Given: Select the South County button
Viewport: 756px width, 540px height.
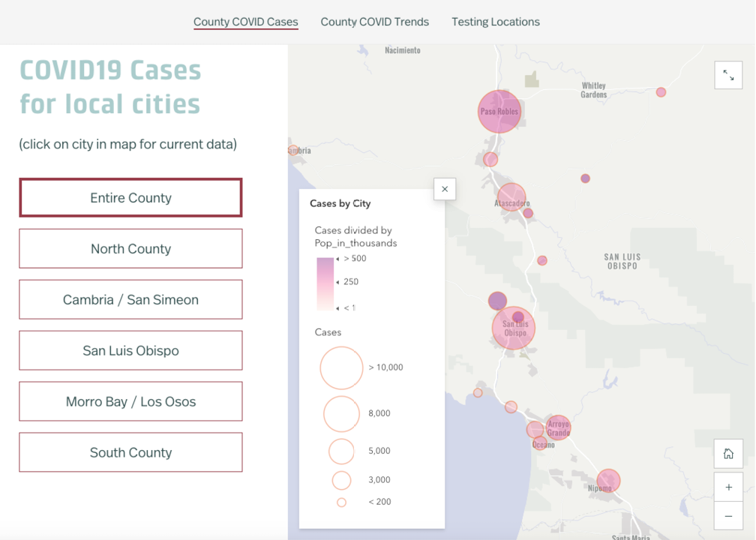Looking at the screenshot, I should 130,452.
